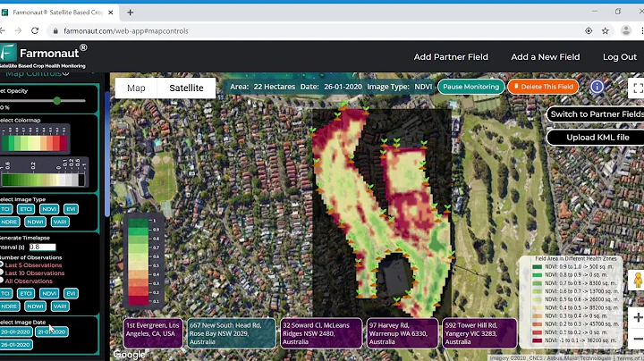Close the Farmonaut browser tab
This screenshot has width=644, height=361.
pos(111,13)
